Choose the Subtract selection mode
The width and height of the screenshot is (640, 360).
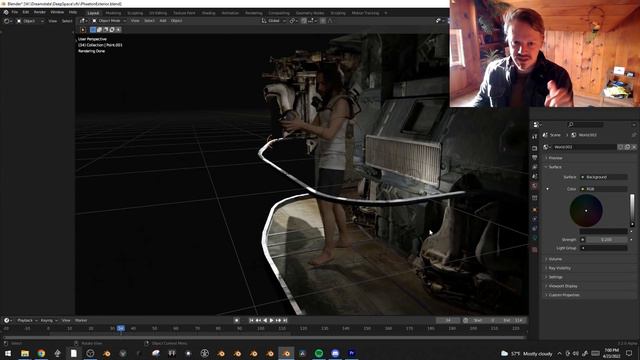(105, 29)
